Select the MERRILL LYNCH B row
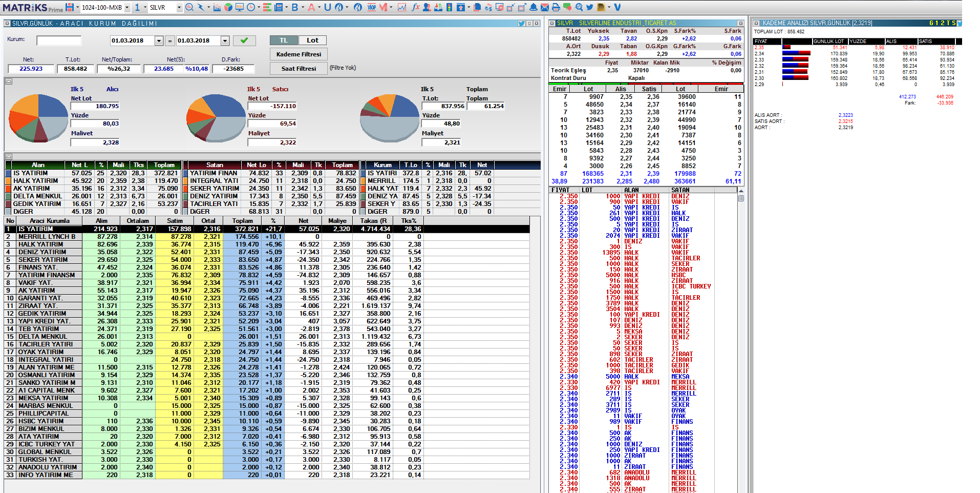 267,237
